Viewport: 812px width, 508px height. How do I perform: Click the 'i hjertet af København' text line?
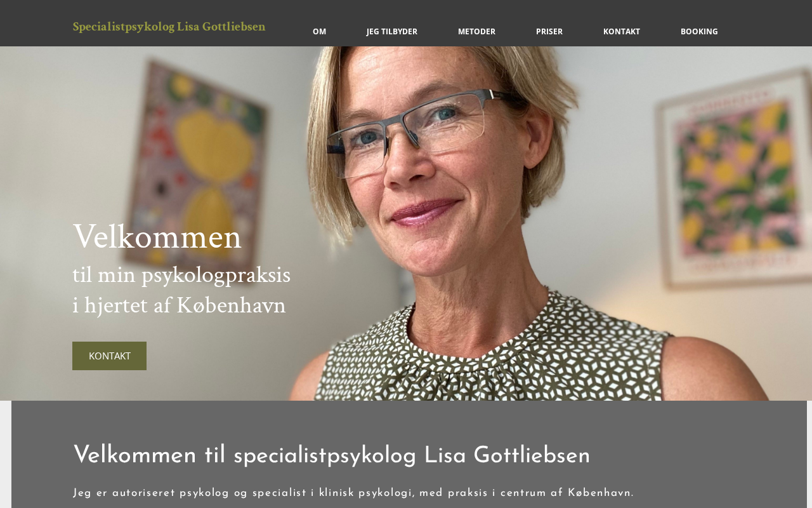[179, 305]
